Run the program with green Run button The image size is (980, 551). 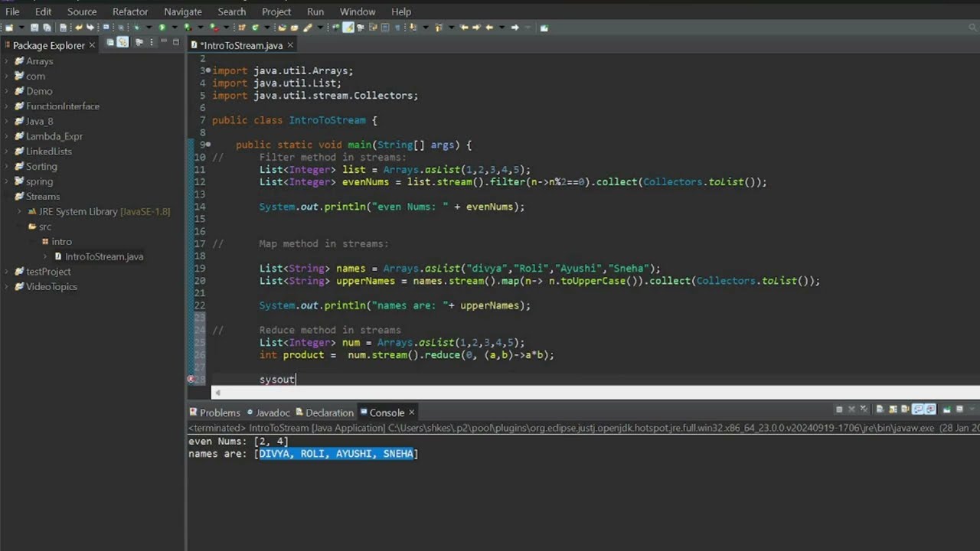[162, 28]
